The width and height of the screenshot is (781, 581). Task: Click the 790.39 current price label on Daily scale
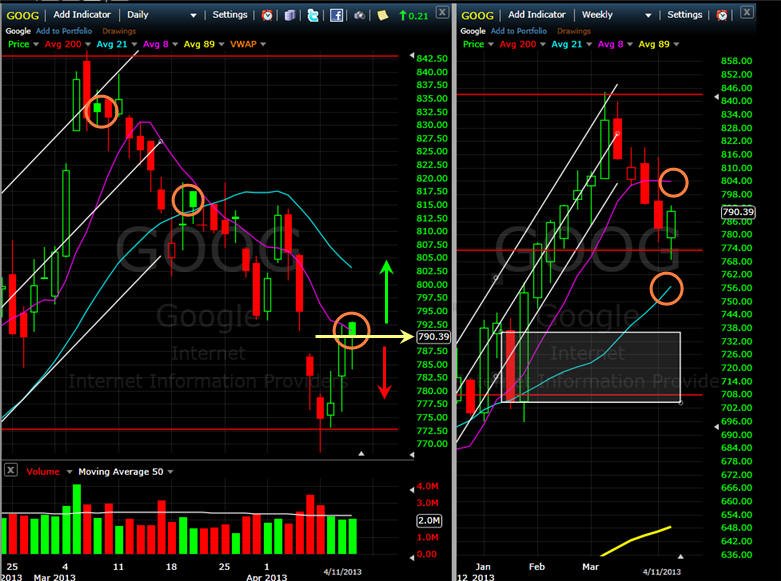tap(433, 337)
